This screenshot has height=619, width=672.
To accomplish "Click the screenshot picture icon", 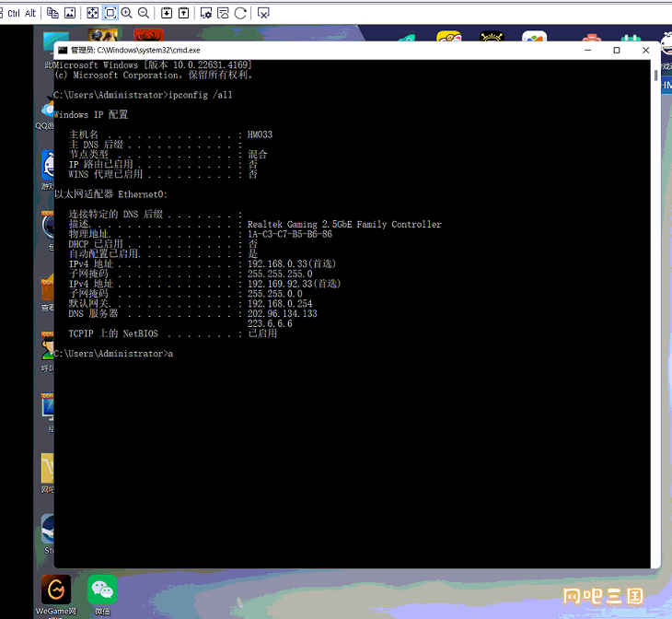I will pyautogui.click(x=70, y=13).
